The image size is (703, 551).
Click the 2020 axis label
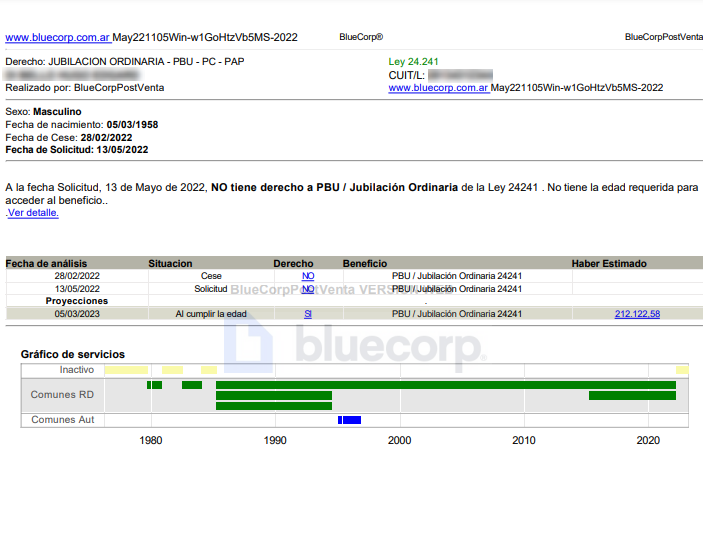point(648,440)
